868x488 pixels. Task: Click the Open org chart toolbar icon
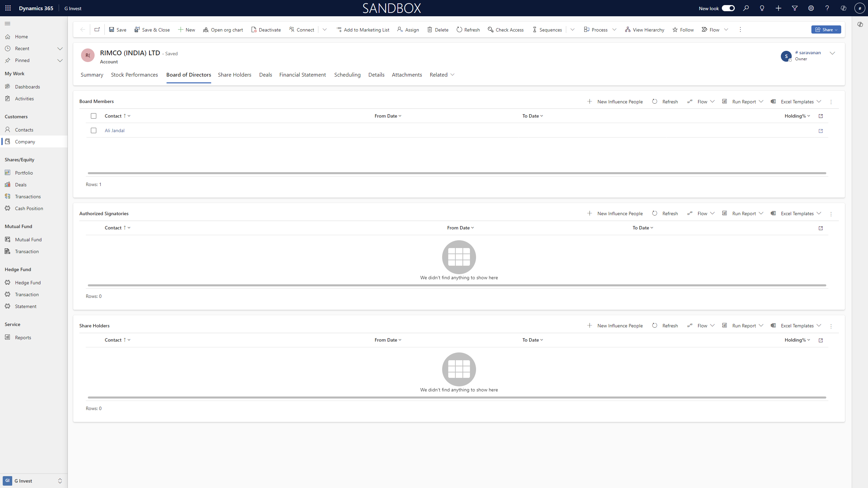click(205, 30)
